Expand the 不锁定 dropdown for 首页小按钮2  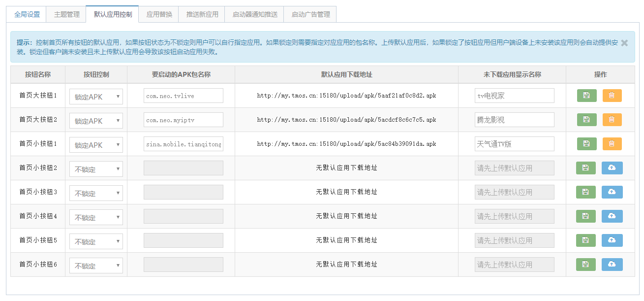coord(96,169)
